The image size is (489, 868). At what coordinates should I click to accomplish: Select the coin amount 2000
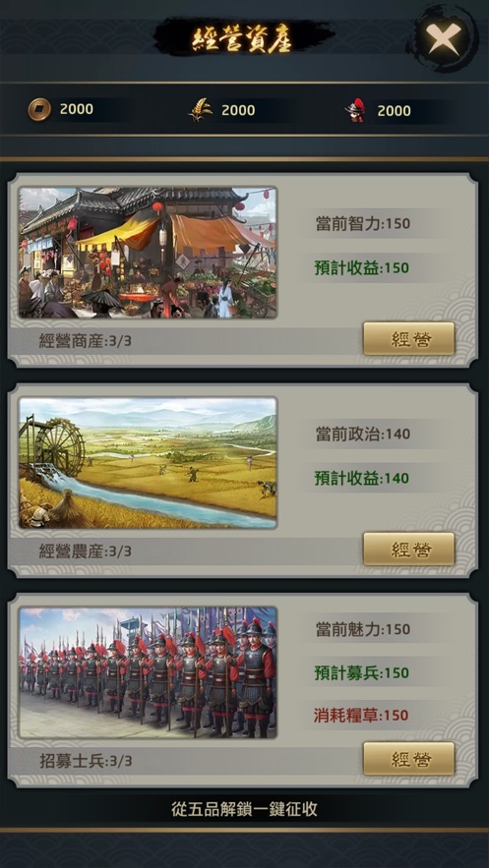point(77,109)
